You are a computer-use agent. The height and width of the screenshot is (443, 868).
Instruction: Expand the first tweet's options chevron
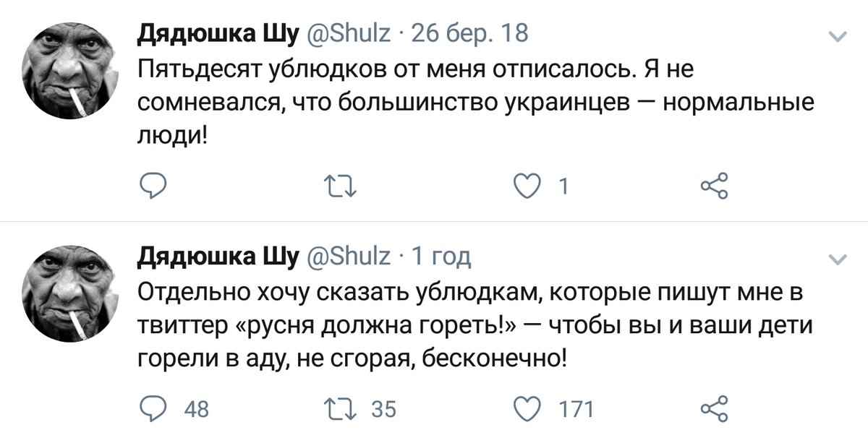click(x=838, y=36)
